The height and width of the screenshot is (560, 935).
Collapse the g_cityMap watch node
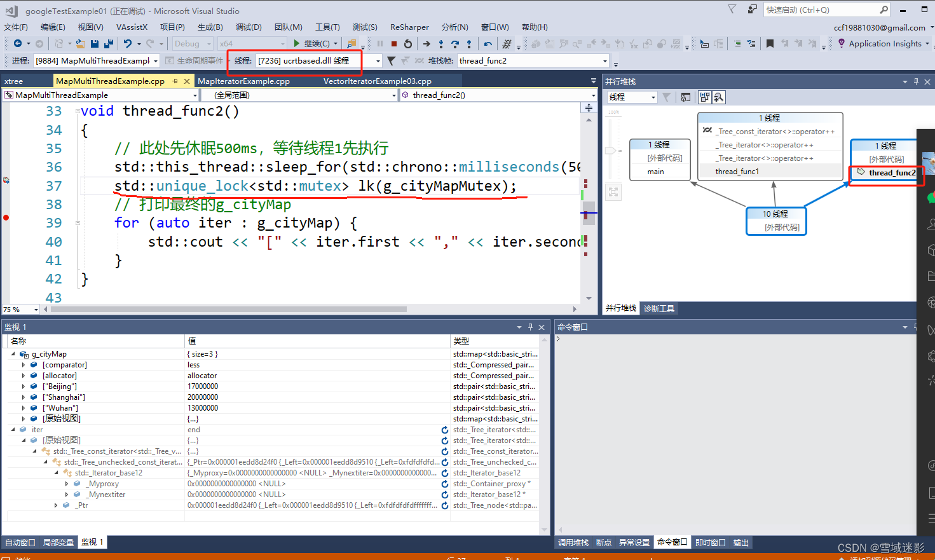click(13, 354)
